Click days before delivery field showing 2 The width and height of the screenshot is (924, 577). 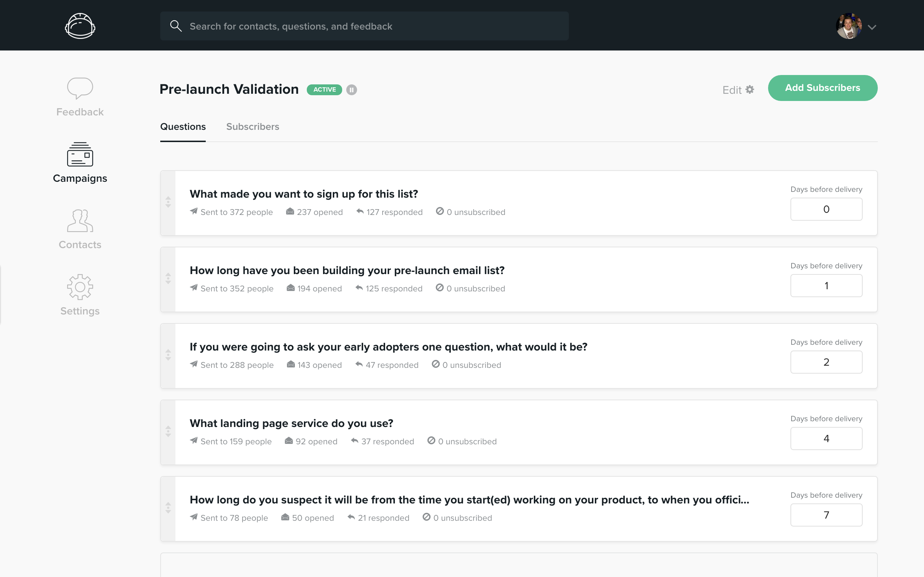coord(826,362)
